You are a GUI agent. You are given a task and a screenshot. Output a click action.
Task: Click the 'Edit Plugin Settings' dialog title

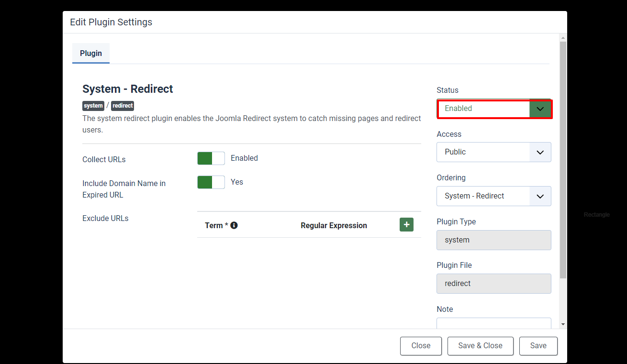coord(111,22)
